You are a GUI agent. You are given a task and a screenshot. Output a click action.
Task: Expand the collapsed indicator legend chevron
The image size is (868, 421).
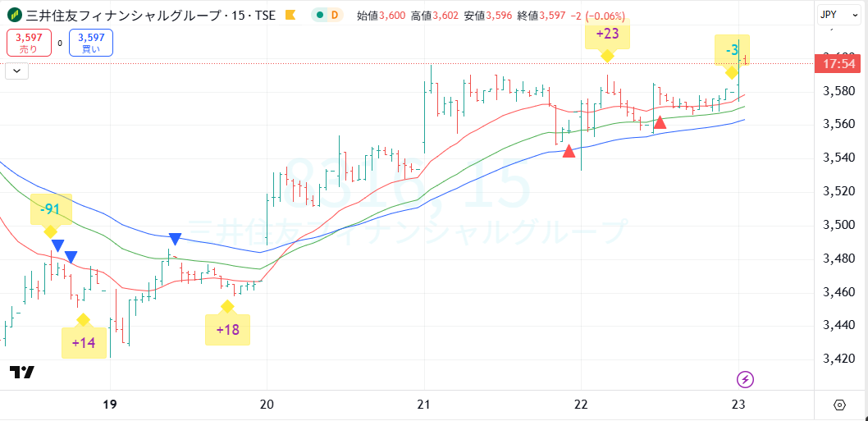click(x=16, y=71)
